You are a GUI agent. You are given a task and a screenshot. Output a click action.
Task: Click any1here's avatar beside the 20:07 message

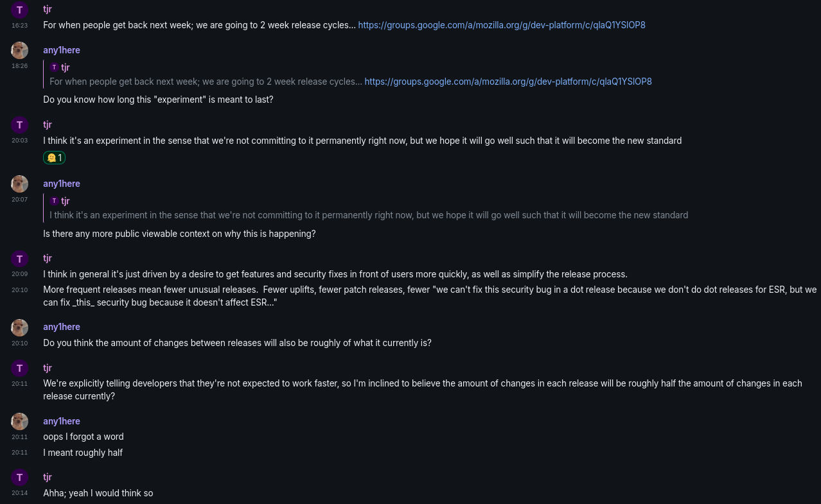[x=19, y=184]
